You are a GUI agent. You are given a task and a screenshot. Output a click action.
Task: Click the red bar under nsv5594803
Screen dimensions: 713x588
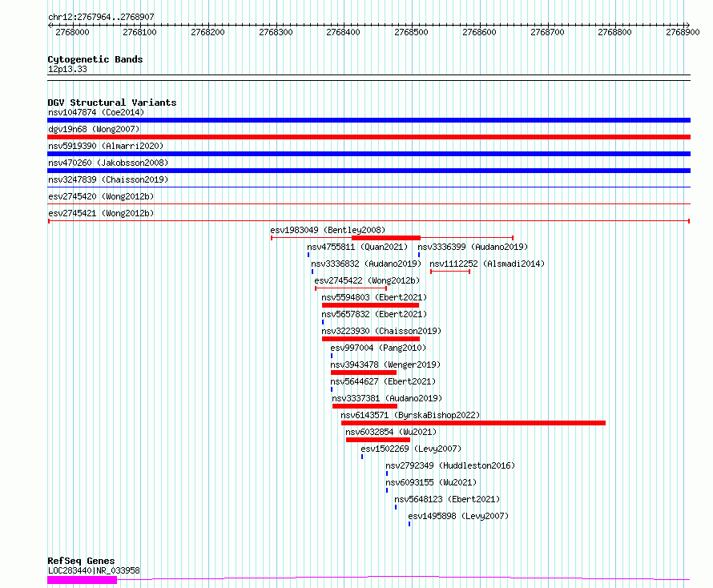pyautogui.click(x=370, y=305)
